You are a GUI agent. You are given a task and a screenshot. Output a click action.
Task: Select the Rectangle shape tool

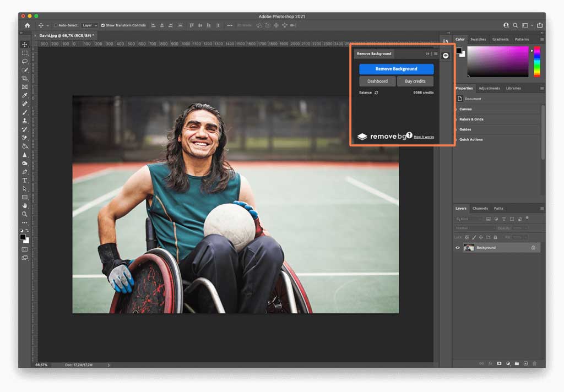[25, 197]
